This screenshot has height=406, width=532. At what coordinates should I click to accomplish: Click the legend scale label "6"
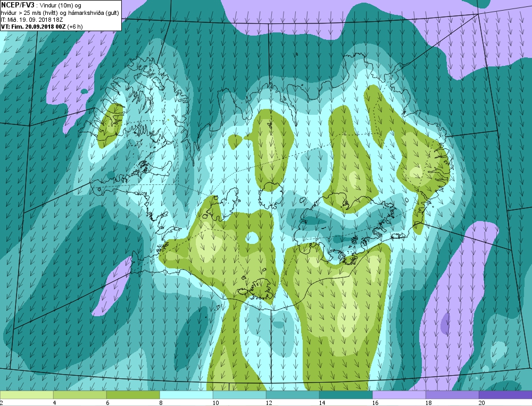click(107, 403)
